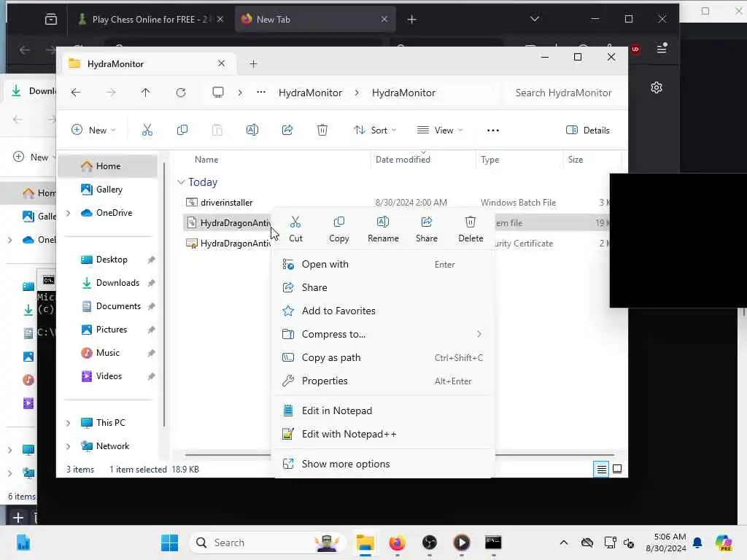Open the New dropdown in HydraMonitor window
The image size is (747, 560).
click(93, 130)
